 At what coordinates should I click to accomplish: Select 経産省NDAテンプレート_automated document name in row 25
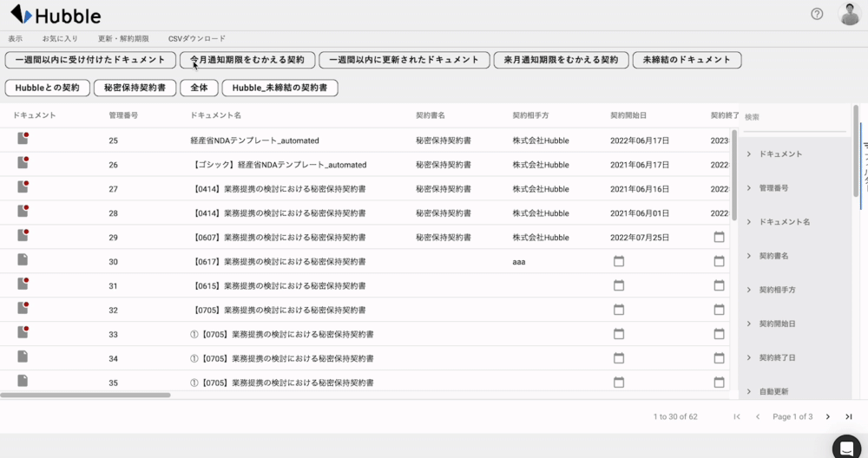(254, 141)
